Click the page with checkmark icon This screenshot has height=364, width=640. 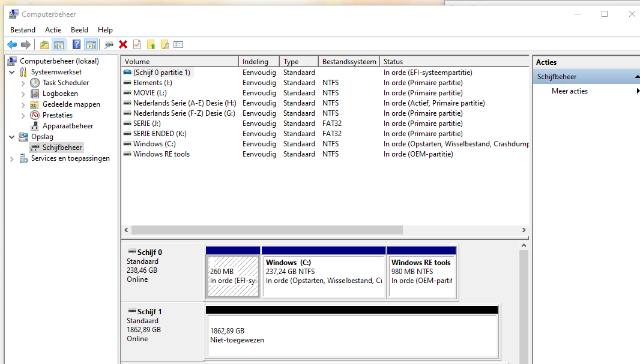[x=137, y=44]
